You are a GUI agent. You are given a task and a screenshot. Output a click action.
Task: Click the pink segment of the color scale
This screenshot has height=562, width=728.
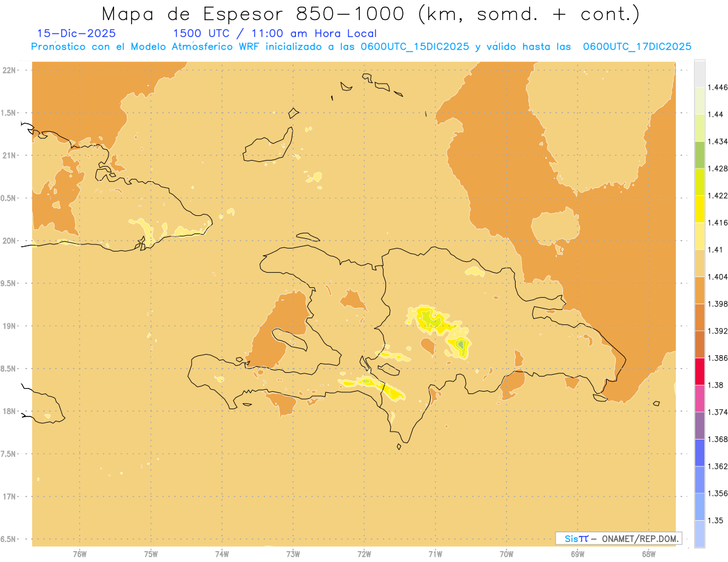tap(699, 398)
